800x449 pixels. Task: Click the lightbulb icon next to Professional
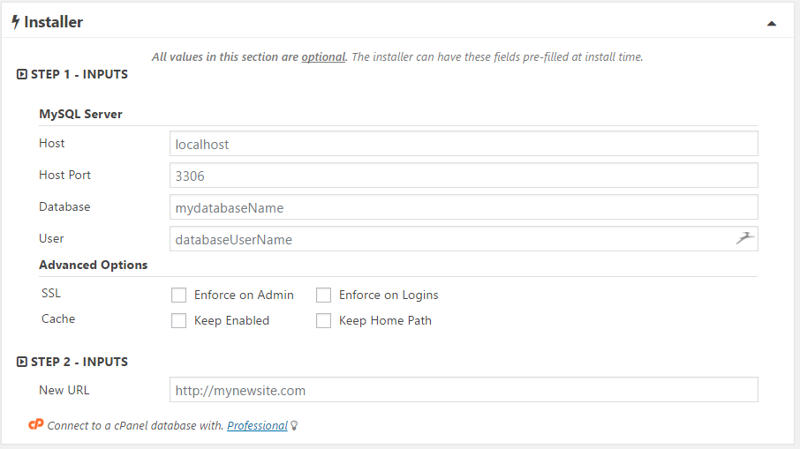(x=294, y=426)
